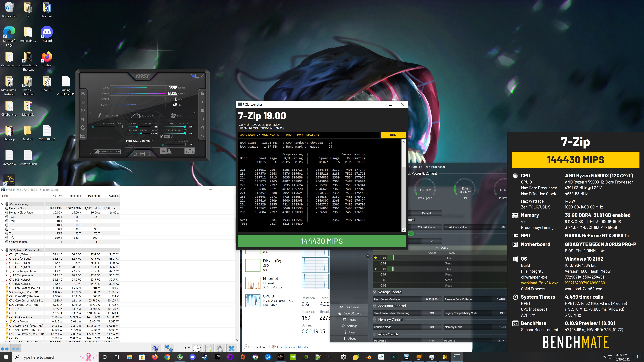Collapse Ryzen Master sidebar double chevron
Screen dimensions: 644x362
coord(368,256)
